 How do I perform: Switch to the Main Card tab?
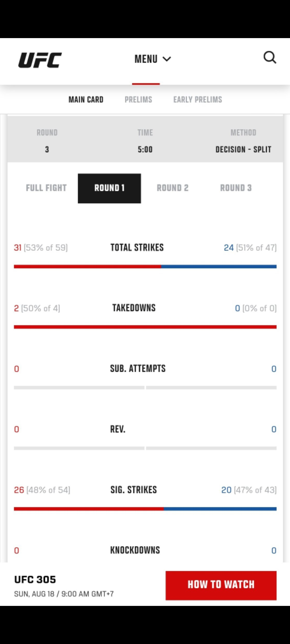tap(86, 100)
